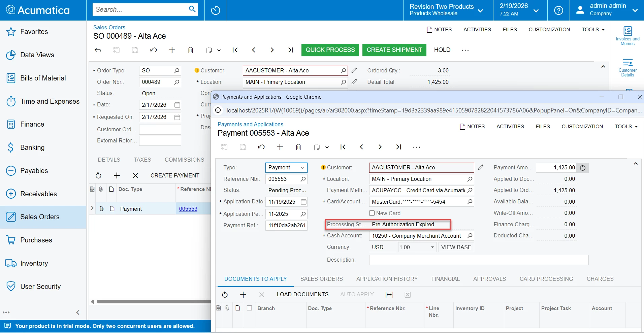644x333 pixels.
Task: Switch to the Card Processing tab
Action: (x=546, y=279)
